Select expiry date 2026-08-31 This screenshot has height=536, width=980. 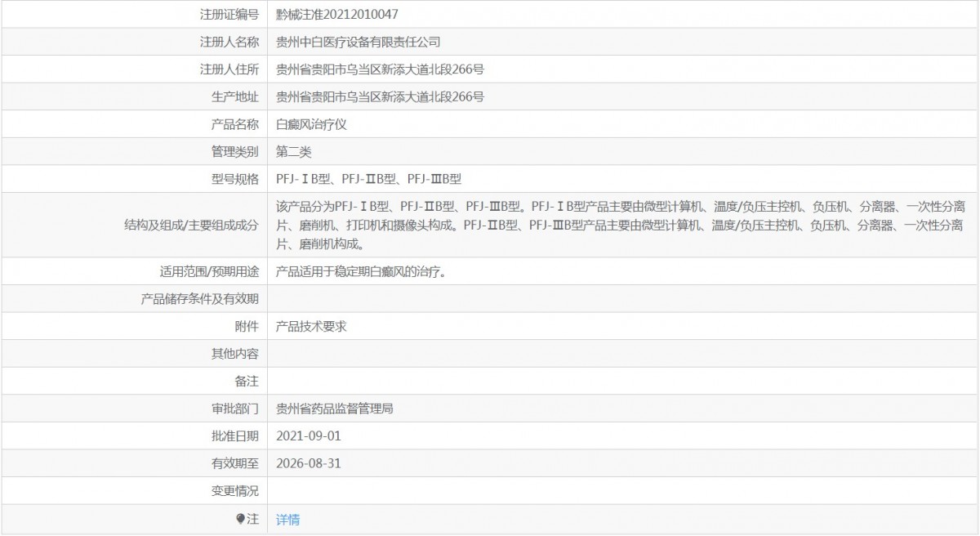pos(309,463)
